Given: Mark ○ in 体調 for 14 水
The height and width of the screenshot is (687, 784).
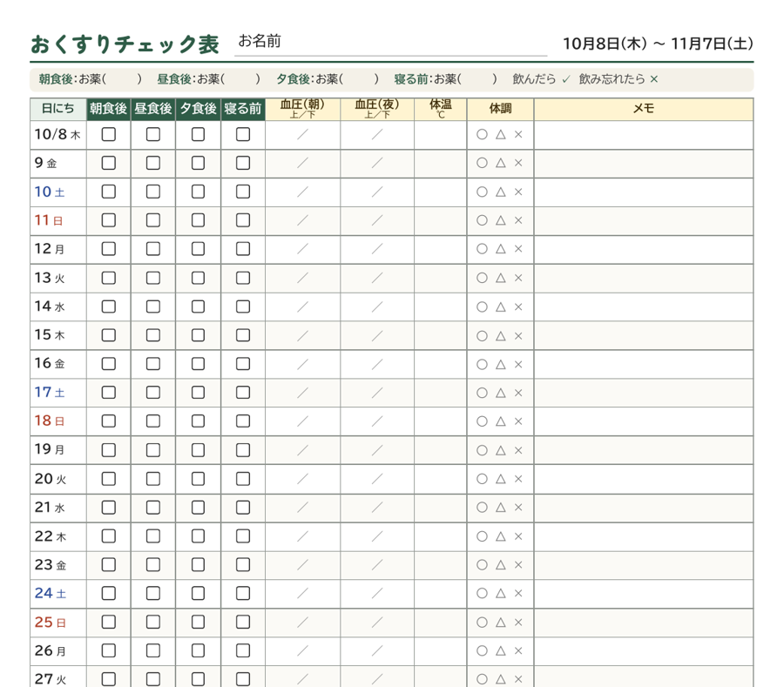Looking at the screenshot, I should pyautogui.click(x=482, y=306).
